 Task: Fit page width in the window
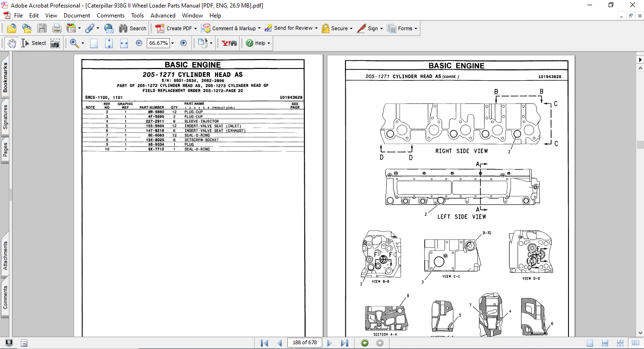(125, 43)
